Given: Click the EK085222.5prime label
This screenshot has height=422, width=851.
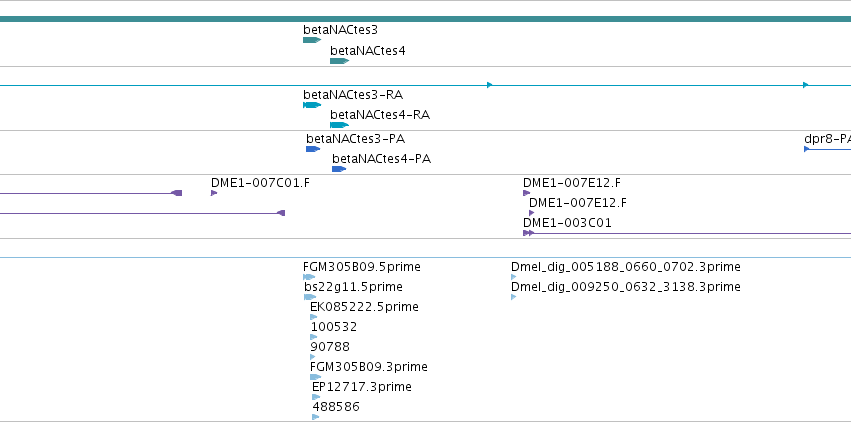Looking at the screenshot, I should 364,306.
